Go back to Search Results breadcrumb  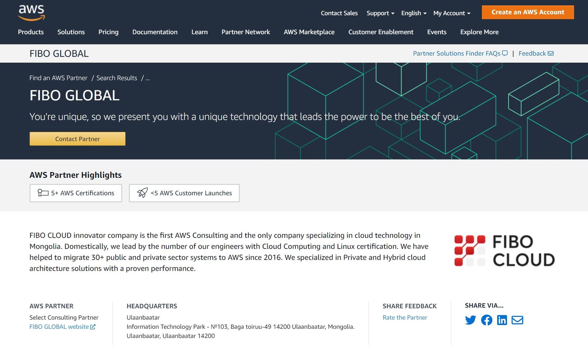(116, 78)
